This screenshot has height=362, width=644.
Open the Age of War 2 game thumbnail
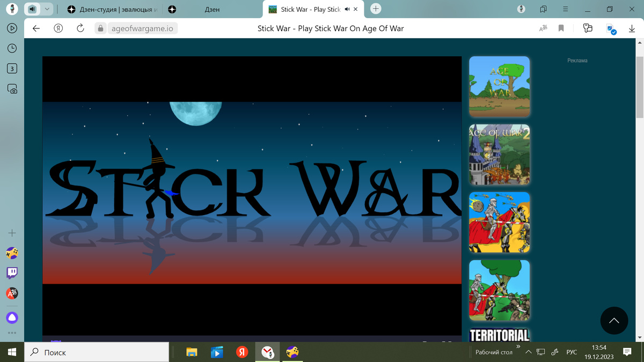click(500, 154)
